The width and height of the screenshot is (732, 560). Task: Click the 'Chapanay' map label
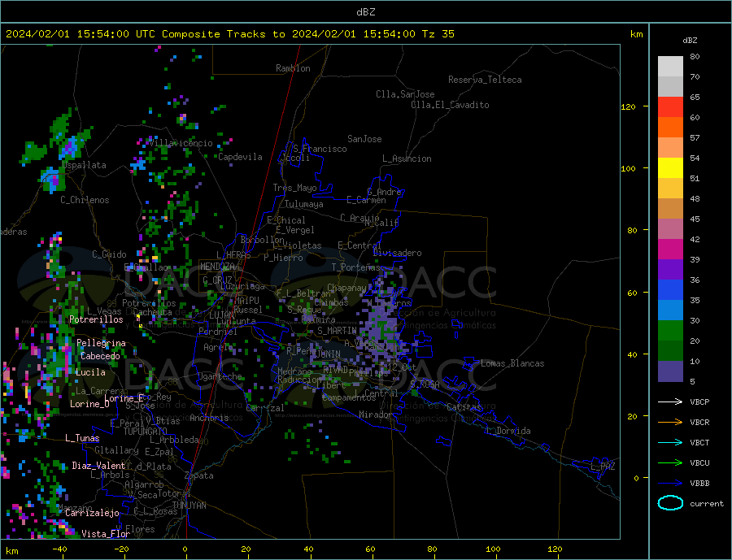click(346, 288)
